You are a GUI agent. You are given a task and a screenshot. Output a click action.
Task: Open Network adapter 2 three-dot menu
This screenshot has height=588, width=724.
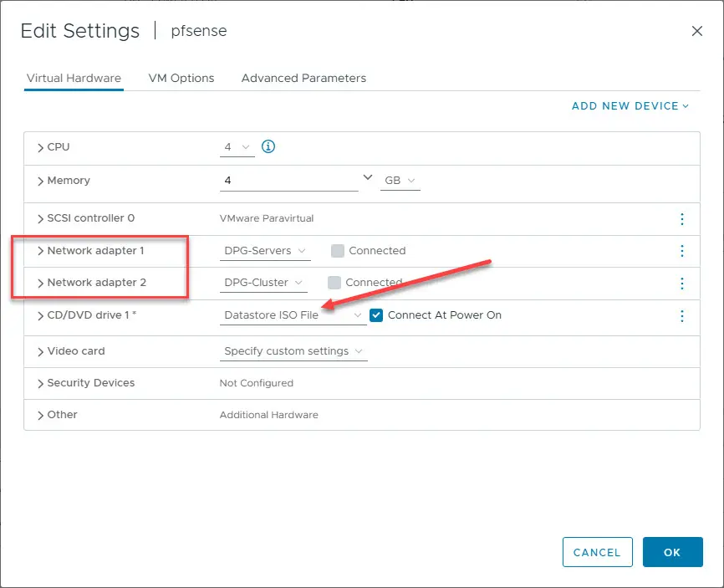(682, 284)
